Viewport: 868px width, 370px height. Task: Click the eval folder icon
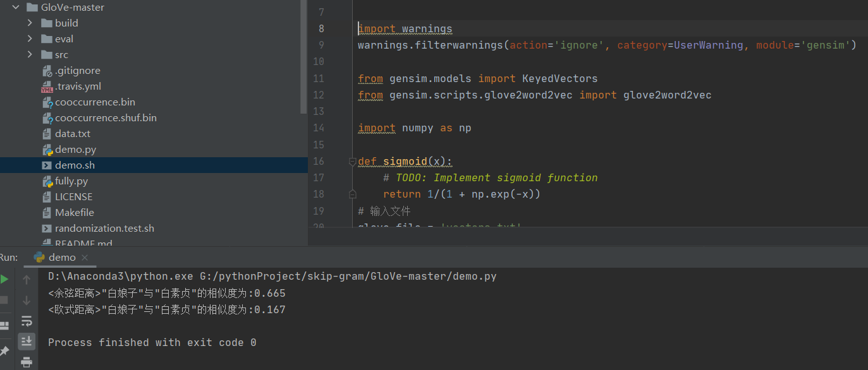point(46,39)
